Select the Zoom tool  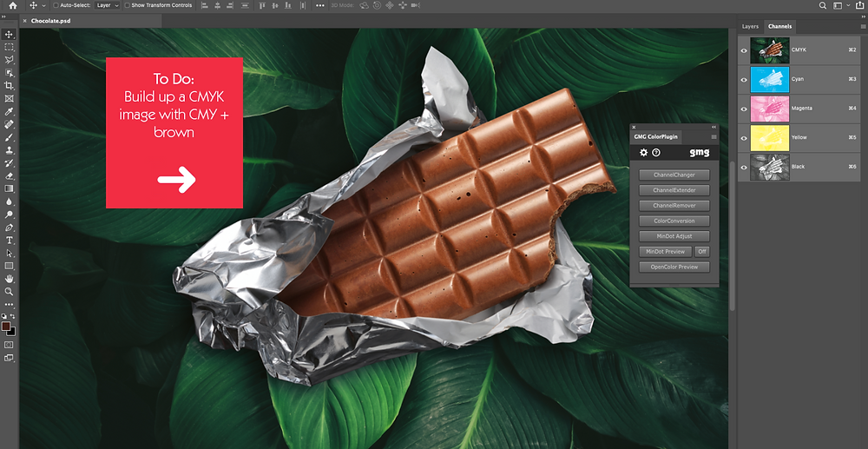coord(10,291)
